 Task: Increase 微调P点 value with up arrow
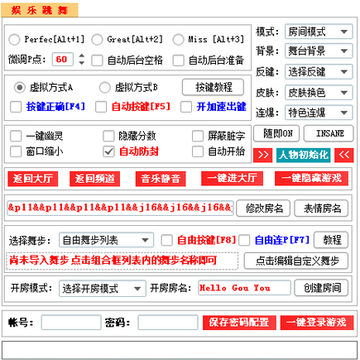click(82, 56)
